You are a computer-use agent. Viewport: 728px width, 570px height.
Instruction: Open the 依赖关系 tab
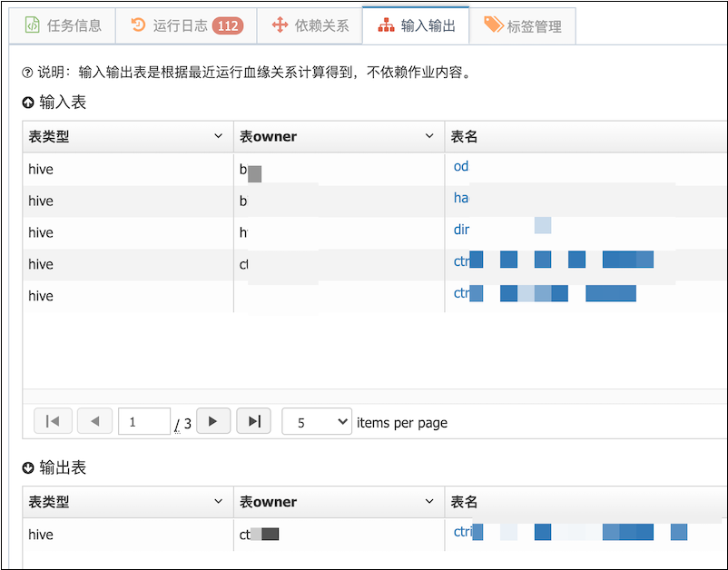pyautogui.click(x=310, y=26)
